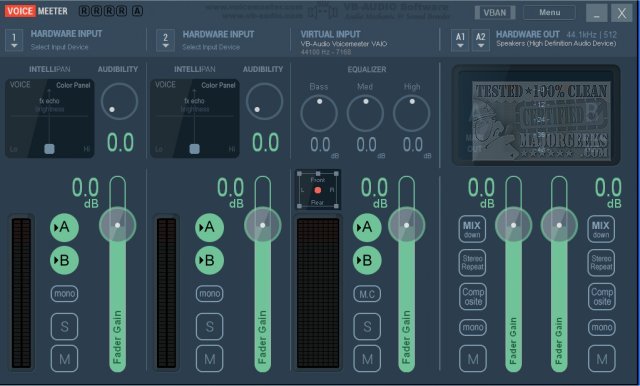
Task: Click 'VB-Audio Voicemeeter VAIO' virtual input label
Action: coord(344,44)
